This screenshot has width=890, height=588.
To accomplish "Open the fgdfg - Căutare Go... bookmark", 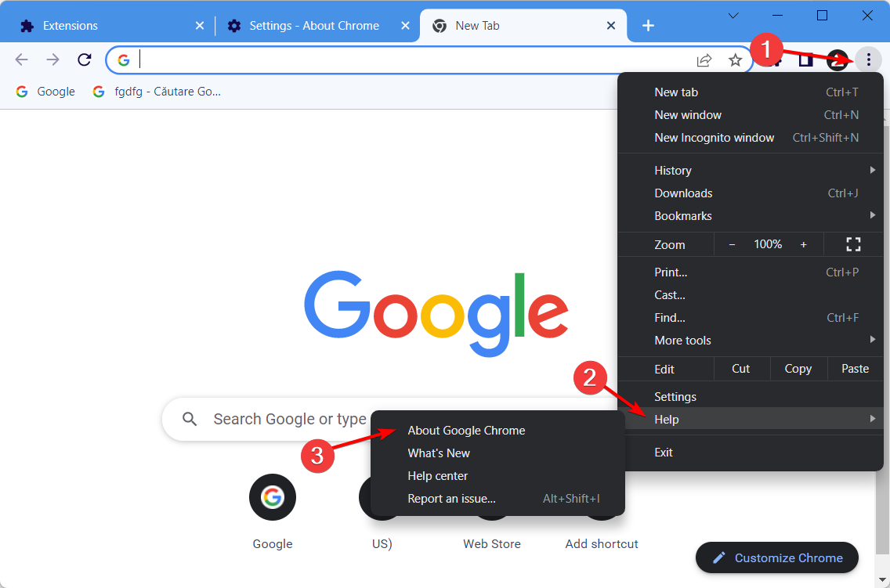I will [x=157, y=92].
